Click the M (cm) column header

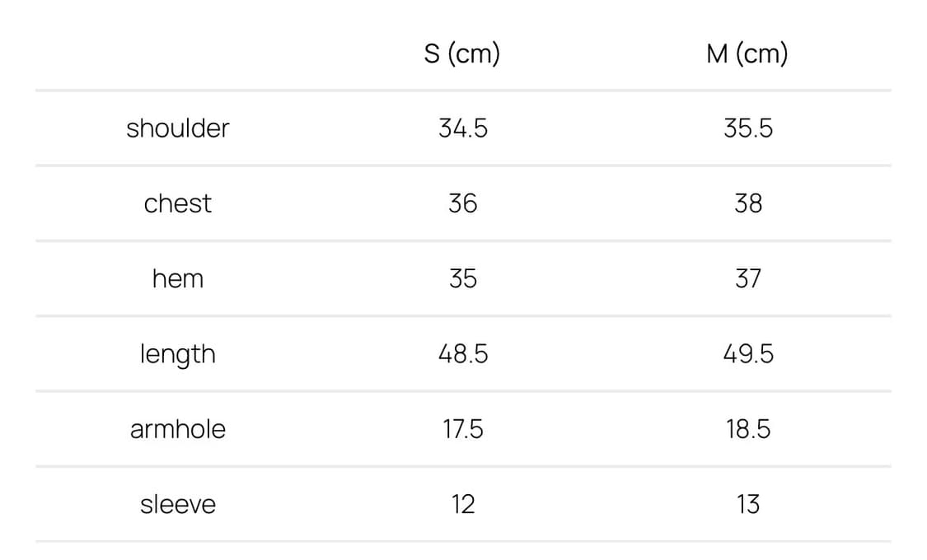tap(747, 54)
